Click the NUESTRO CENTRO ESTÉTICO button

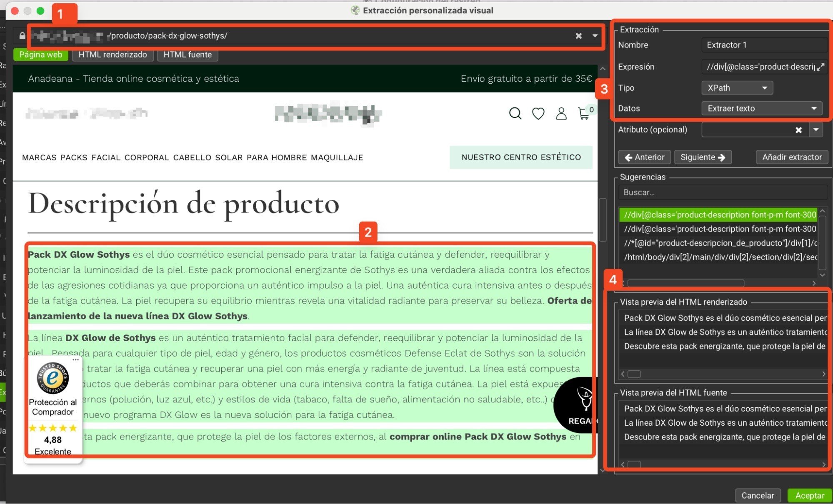(x=521, y=157)
